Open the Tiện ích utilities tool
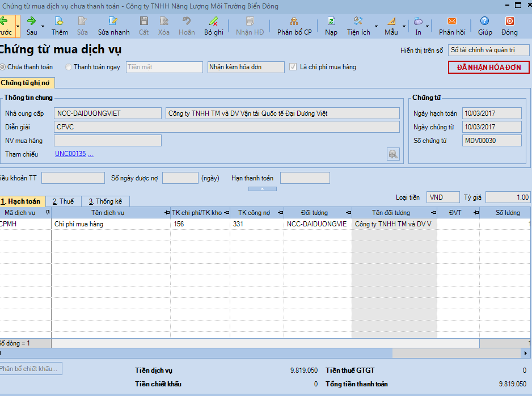 click(358, 26)
